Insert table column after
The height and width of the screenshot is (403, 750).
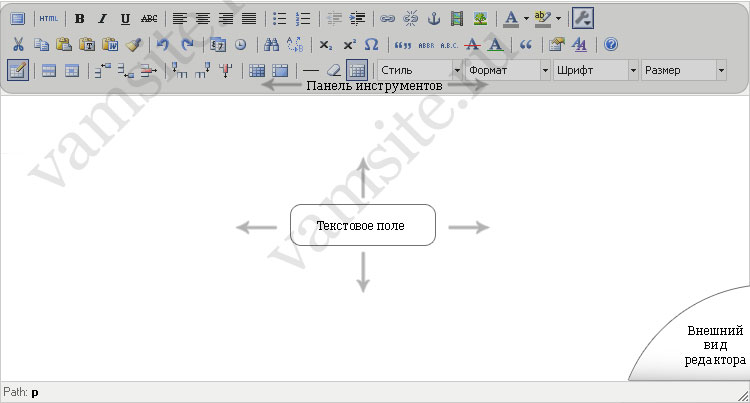point(203,70)
